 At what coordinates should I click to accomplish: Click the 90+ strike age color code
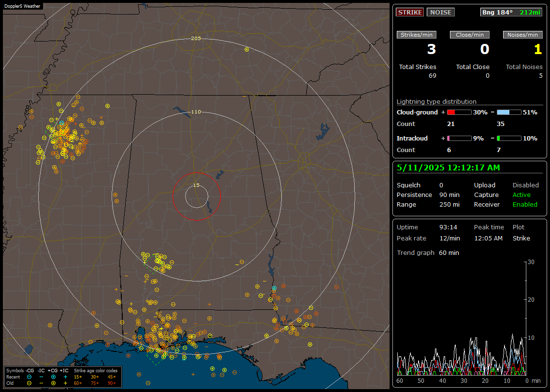point(112,383)
